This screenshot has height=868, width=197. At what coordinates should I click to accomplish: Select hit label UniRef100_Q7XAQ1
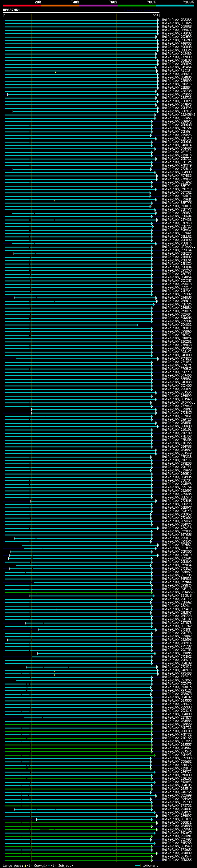point(177,200)
